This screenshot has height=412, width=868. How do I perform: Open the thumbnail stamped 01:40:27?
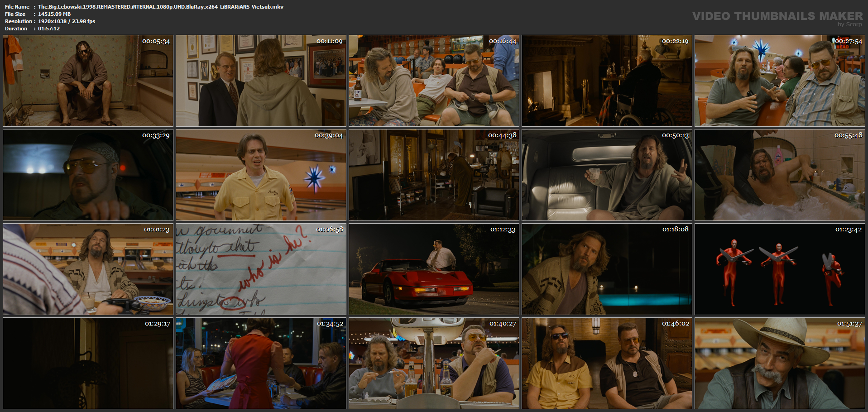pyautogui.click(x=434, y=363)
